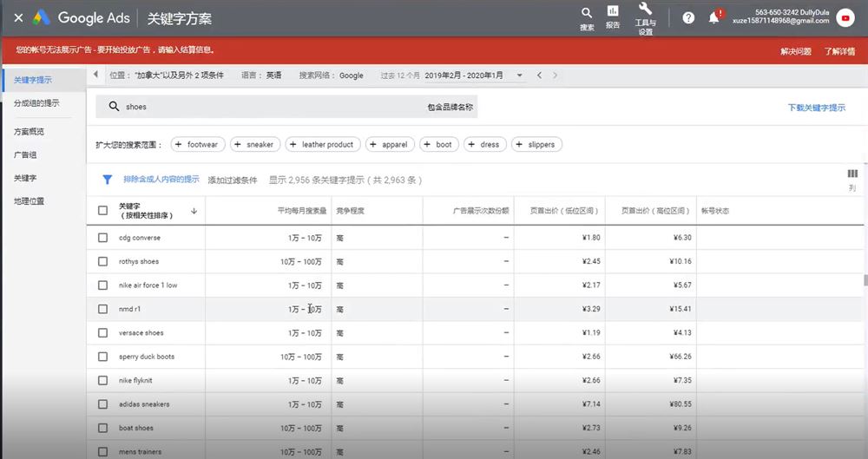Check the versace shoes row
Screen dimensions: 868x459
103,333
